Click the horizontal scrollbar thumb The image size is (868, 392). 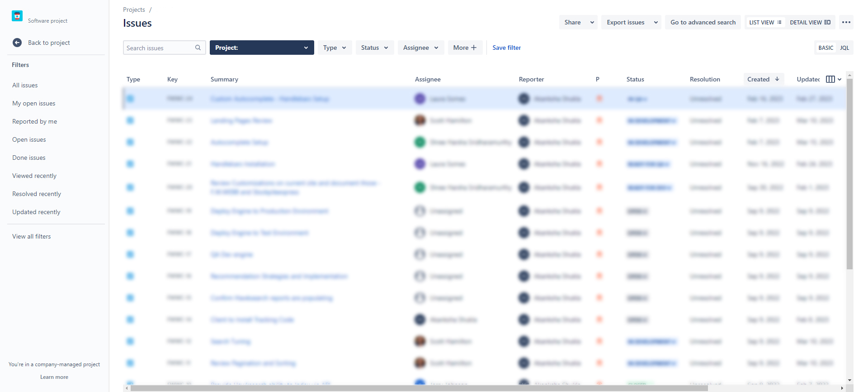(x=419, y=388)
